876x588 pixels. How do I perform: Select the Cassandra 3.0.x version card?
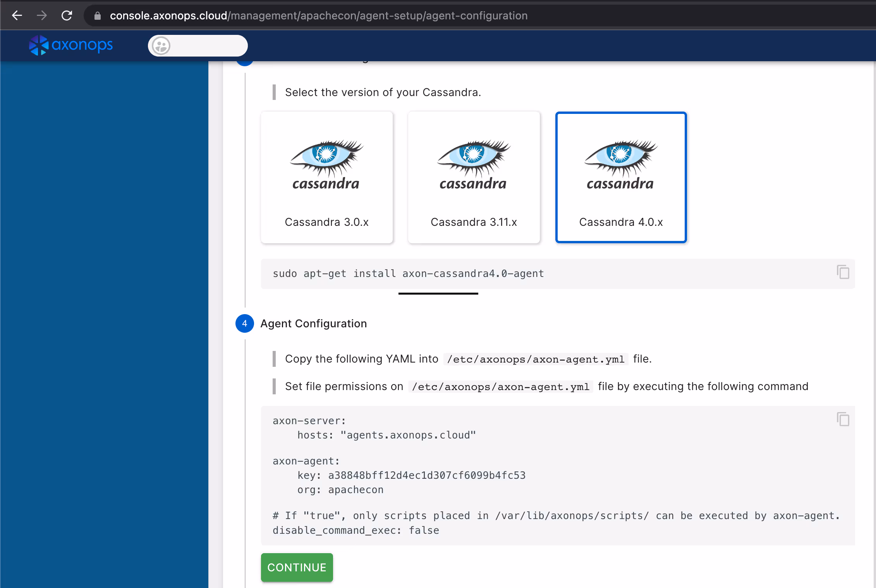326,177
